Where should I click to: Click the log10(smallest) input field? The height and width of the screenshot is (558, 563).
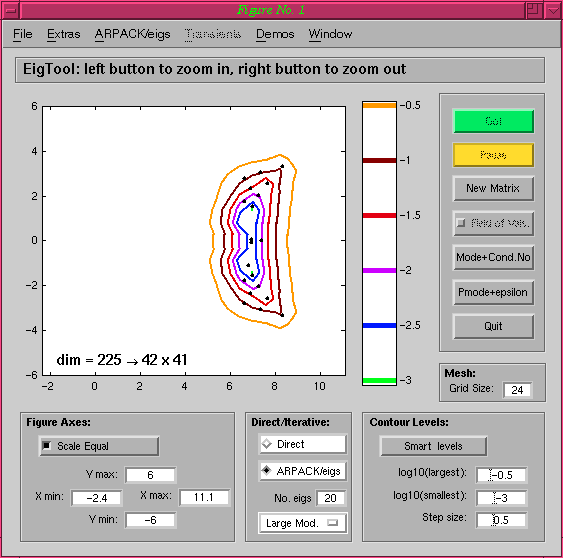tap(502, 498)
